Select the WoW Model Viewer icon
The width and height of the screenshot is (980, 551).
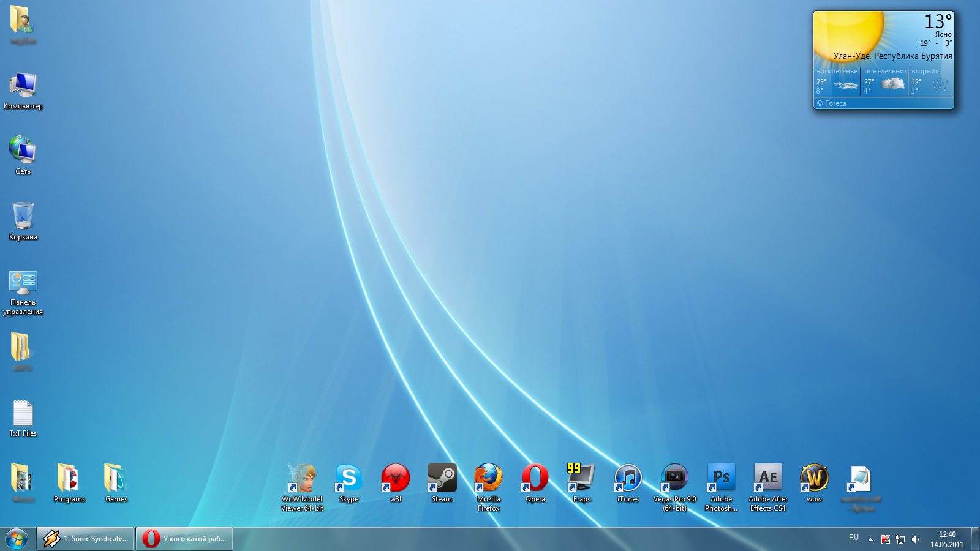pos(303,479)
